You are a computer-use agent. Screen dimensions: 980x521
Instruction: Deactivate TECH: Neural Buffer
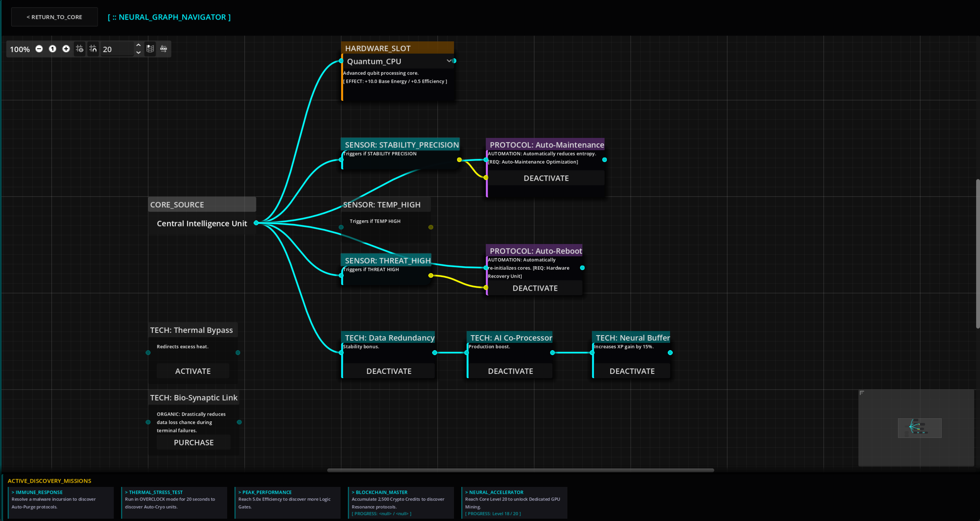point(632,371)
